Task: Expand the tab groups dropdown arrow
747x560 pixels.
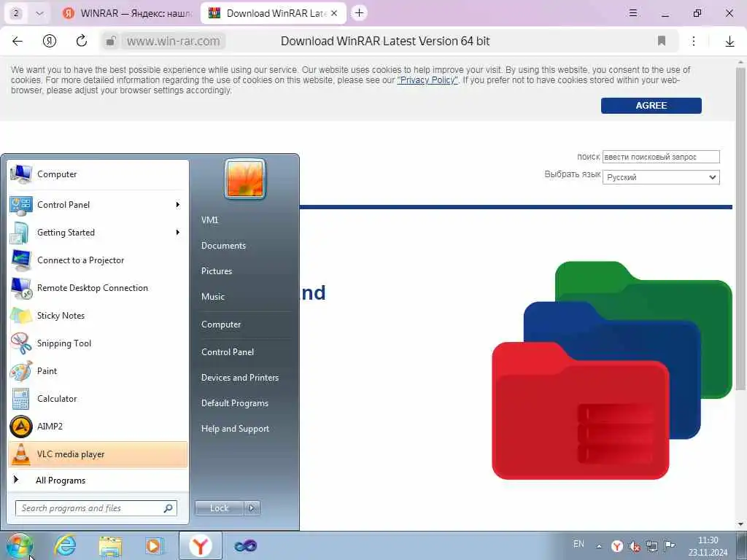Action: coord(39,13)
